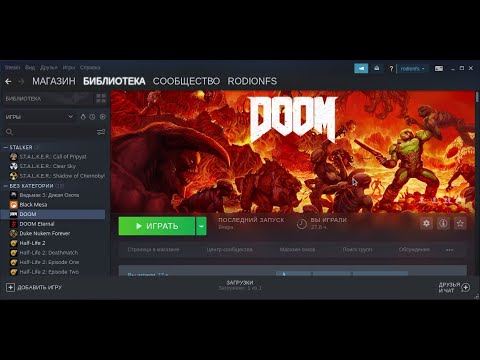480x360 pixels.
Task: Go to the БИБЛИОТЕКА tab
Action: (x=114, y=81)
